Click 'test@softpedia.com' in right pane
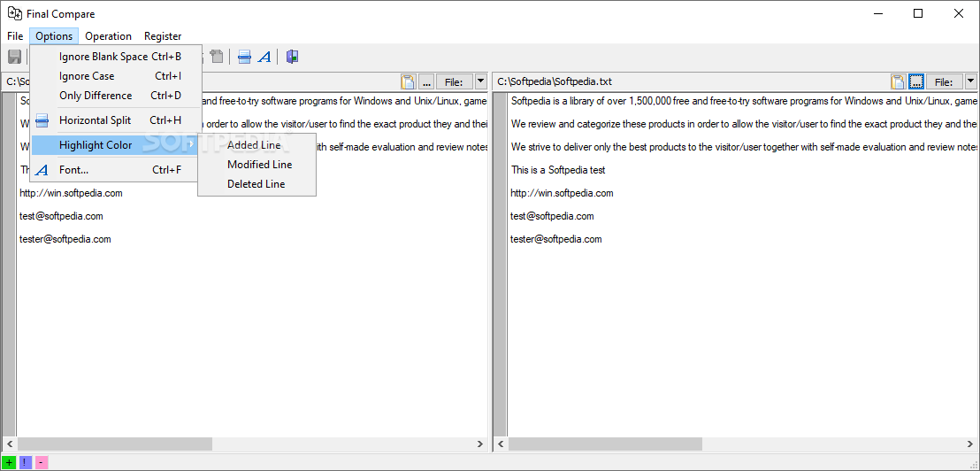The height and width of the screenshot is (471, 980). coord(552,216)
